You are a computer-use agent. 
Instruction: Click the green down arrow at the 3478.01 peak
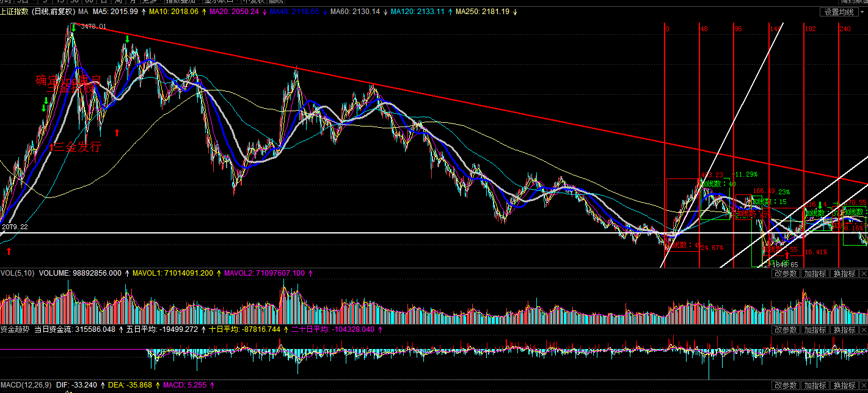pos(73,27)
